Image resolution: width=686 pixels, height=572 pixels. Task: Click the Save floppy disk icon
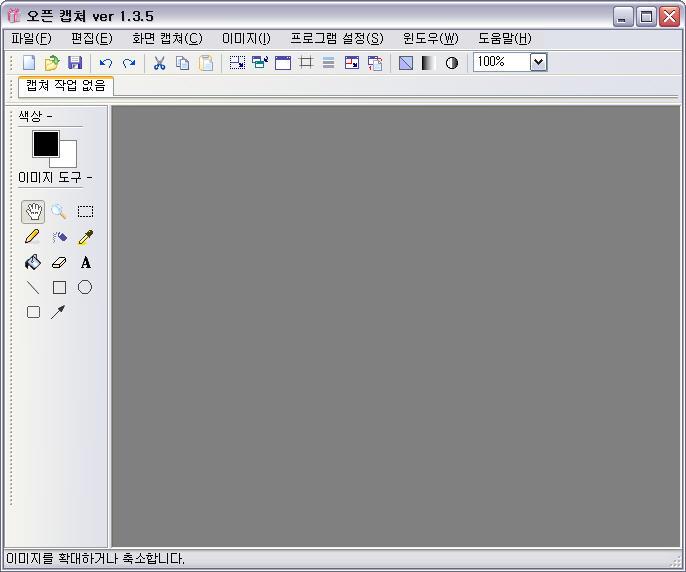coord(75,63)
